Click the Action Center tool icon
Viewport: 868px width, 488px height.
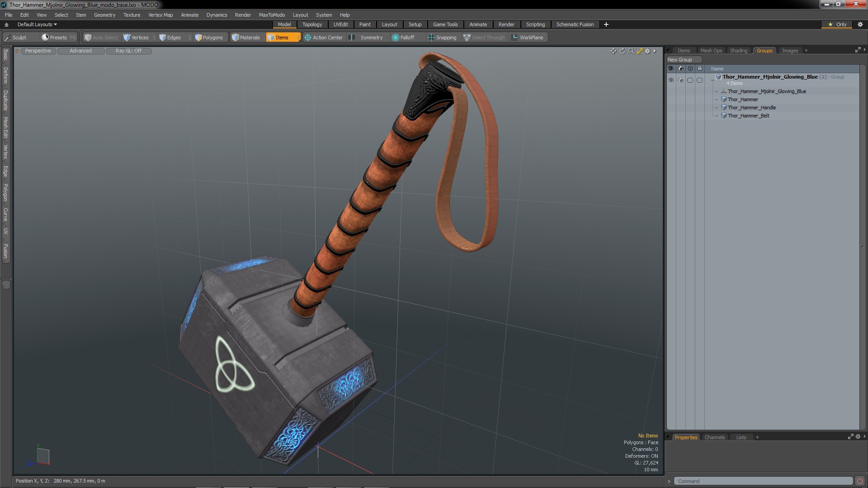pos(308,38)
